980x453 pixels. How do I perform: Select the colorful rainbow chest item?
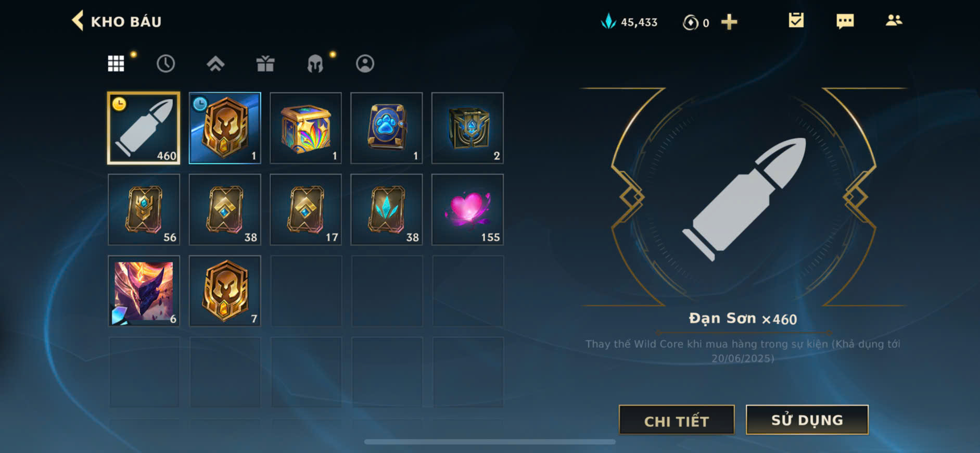pos(306,128)
